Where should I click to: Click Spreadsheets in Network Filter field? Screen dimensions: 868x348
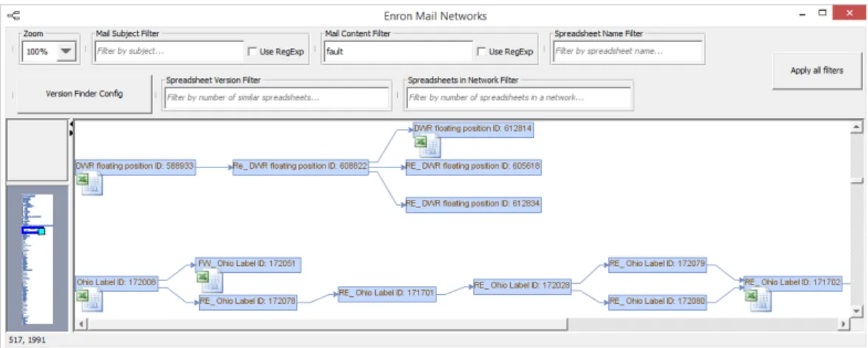[x=520, y=98]
